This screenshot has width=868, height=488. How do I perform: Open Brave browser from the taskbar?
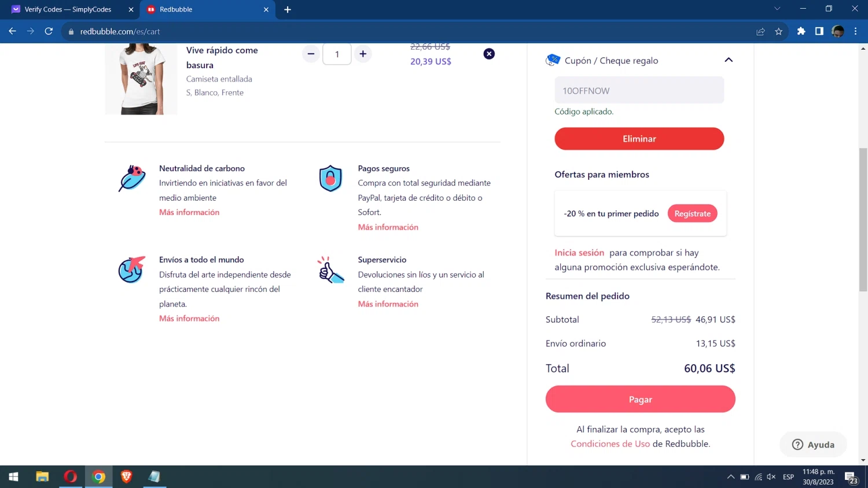coord(127,476)
